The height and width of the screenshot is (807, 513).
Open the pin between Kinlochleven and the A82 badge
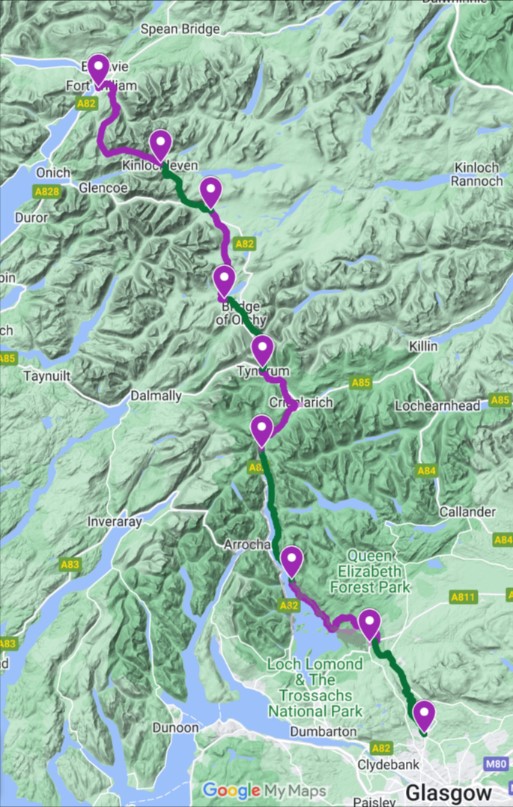(x=210, y=192)
